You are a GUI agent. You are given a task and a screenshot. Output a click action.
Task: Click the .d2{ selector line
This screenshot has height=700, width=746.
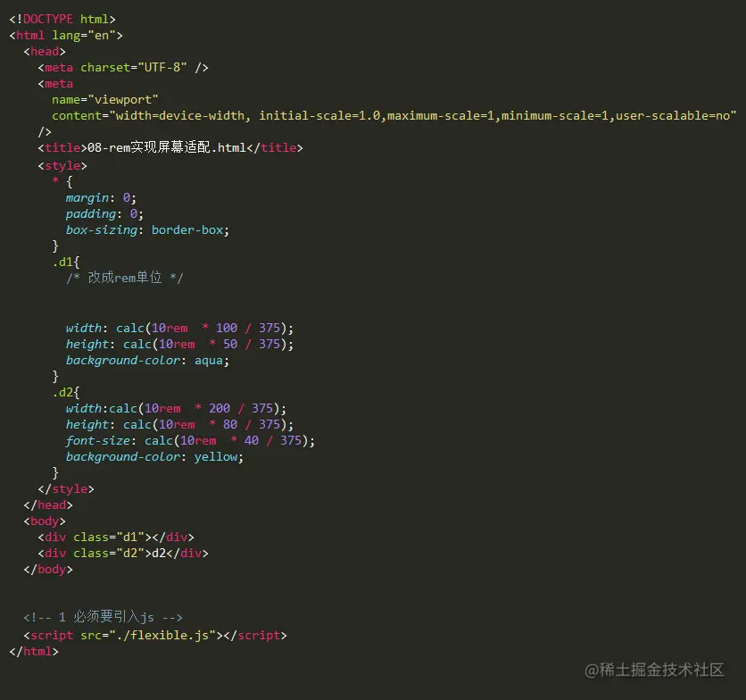click(x=66, y=392)
